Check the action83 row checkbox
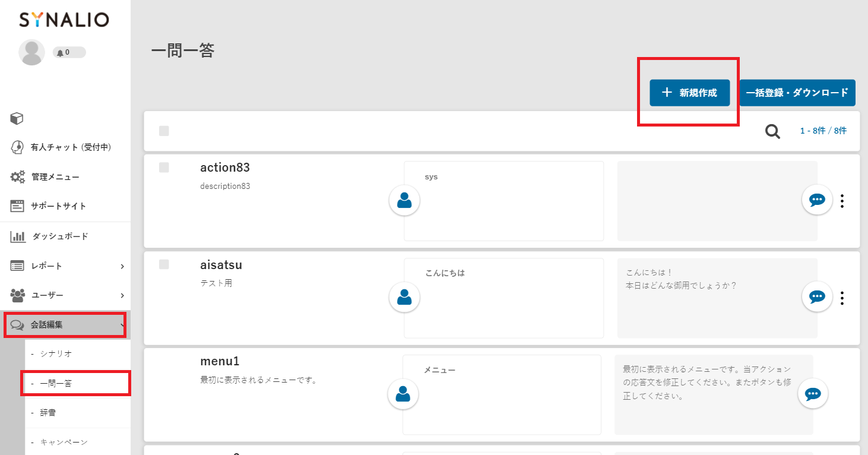Image resolution: width=868 pixels, height=455 pixels. tap(164, 168)
